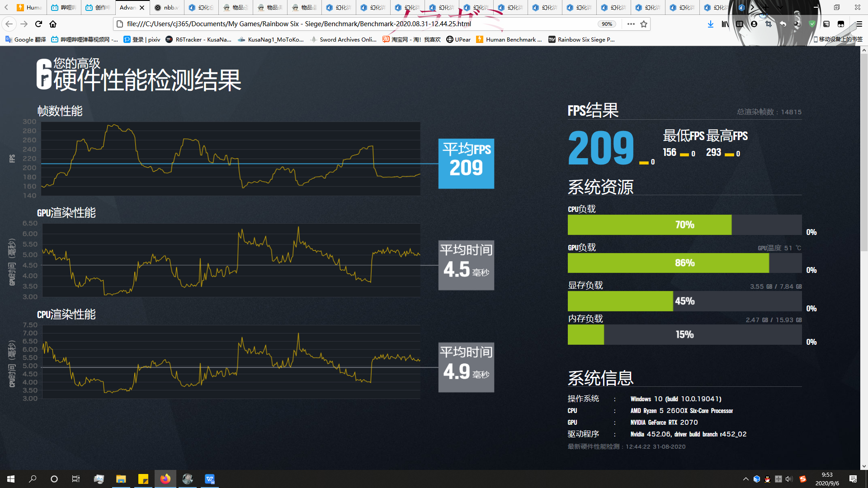The width and height of the screenshot is (868, 488).
Task: Switch to the nbb.v tab
Action: pyautogui.click(x=167, y=8)
